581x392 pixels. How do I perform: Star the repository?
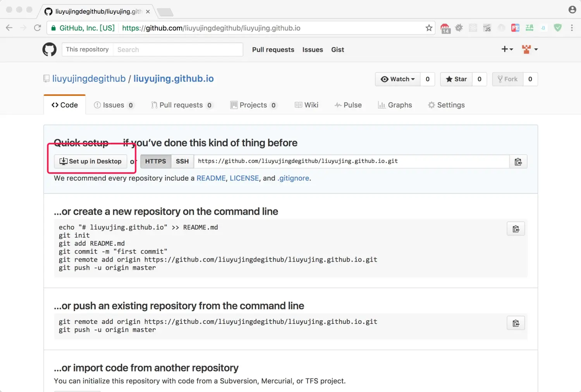coord(456,79)
